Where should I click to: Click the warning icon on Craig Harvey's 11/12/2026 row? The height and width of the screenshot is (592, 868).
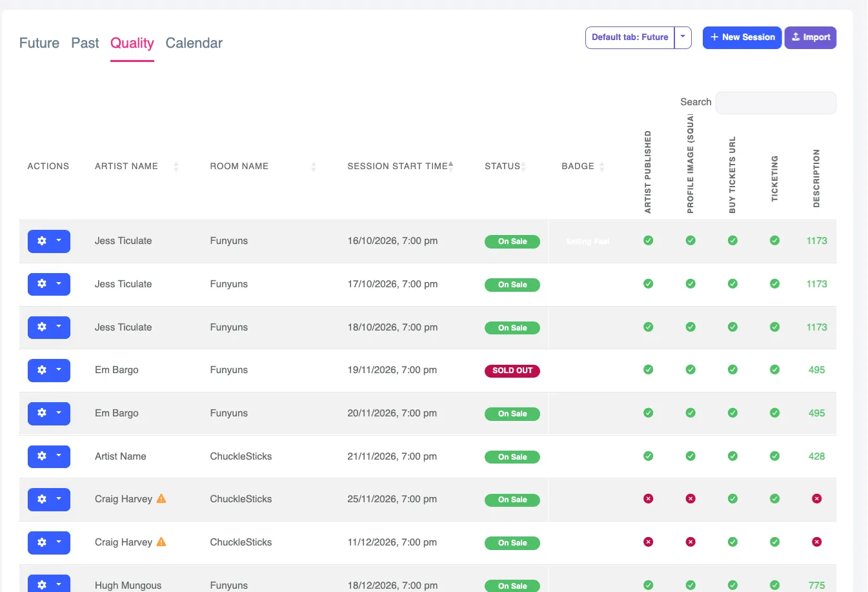coord(161,542)
